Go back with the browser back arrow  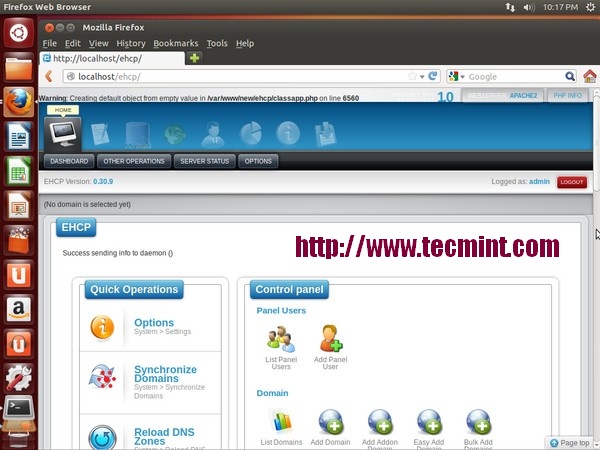point(49,76)
